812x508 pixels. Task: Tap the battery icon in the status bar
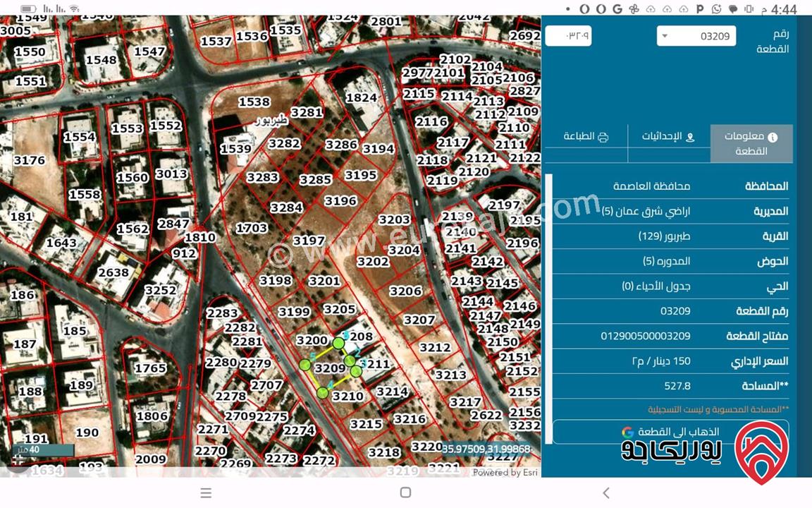(x=27, y=9)
